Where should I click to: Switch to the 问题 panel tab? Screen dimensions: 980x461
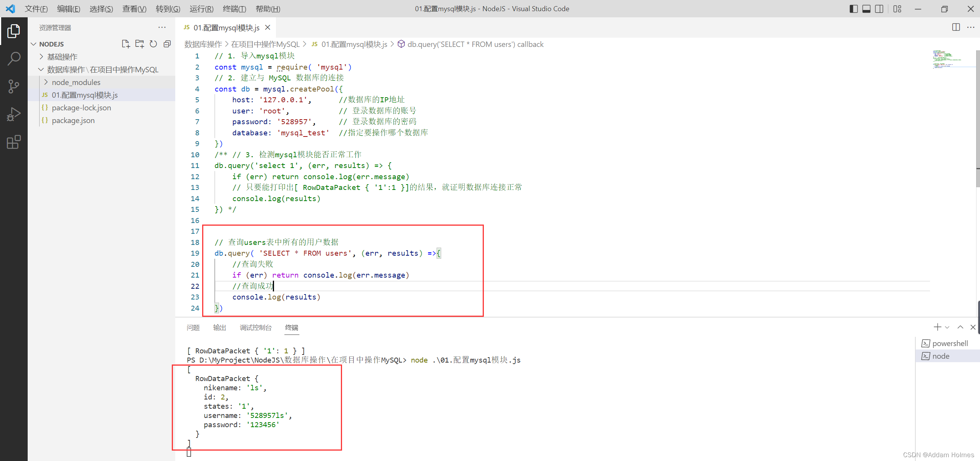[x=193, y=328]
